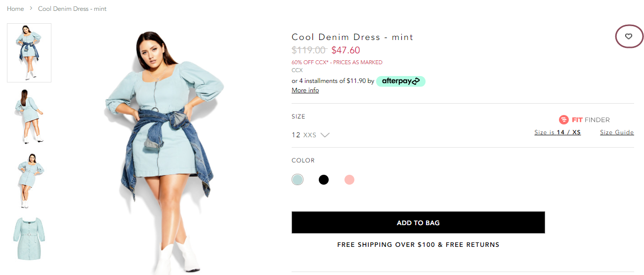The width and height of the screenshot is (644, 275).
Task: View the flat dress product thumbnail
Action: (29, 239)
